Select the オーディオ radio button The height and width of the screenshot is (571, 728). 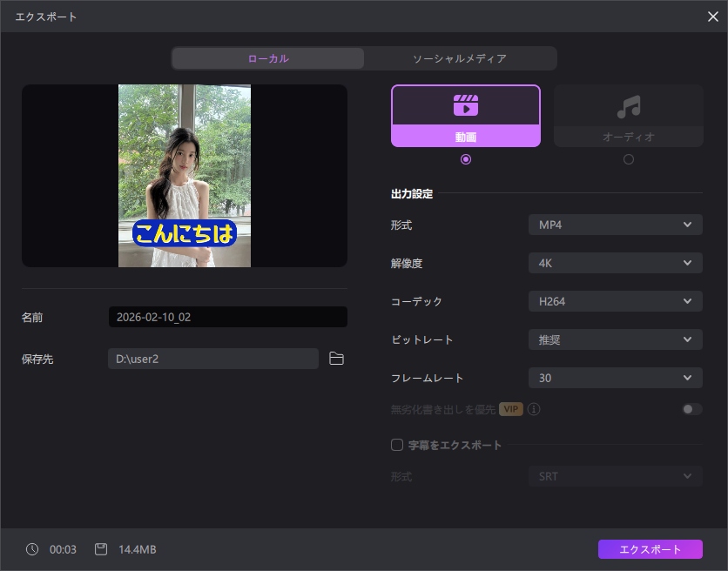pyautogui.click(x=629, y=159)
